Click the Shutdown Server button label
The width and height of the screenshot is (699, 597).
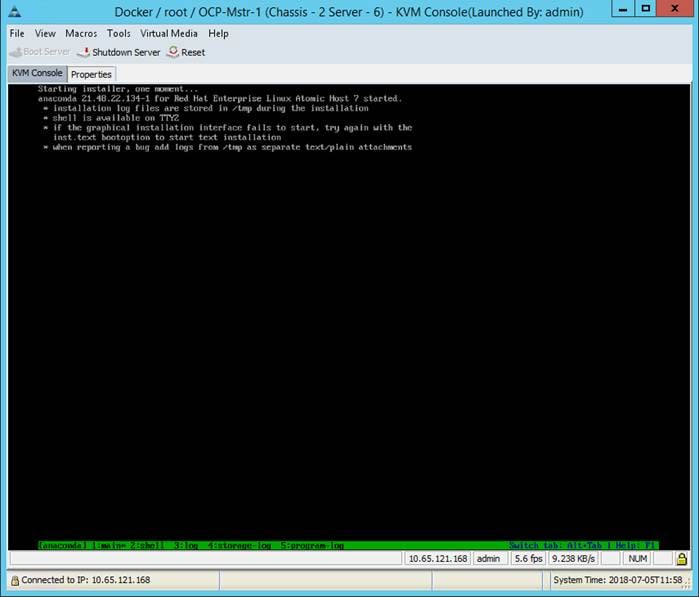click(126, 52)
